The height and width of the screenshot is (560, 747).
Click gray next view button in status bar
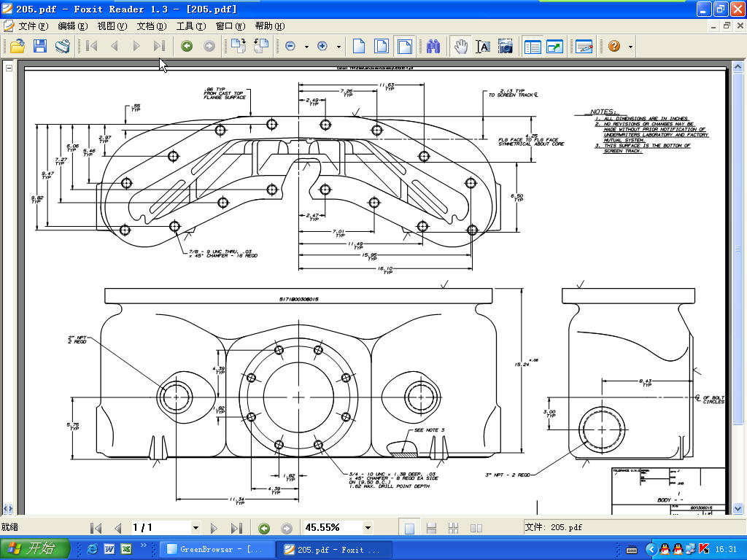click(x=286, y=528)
